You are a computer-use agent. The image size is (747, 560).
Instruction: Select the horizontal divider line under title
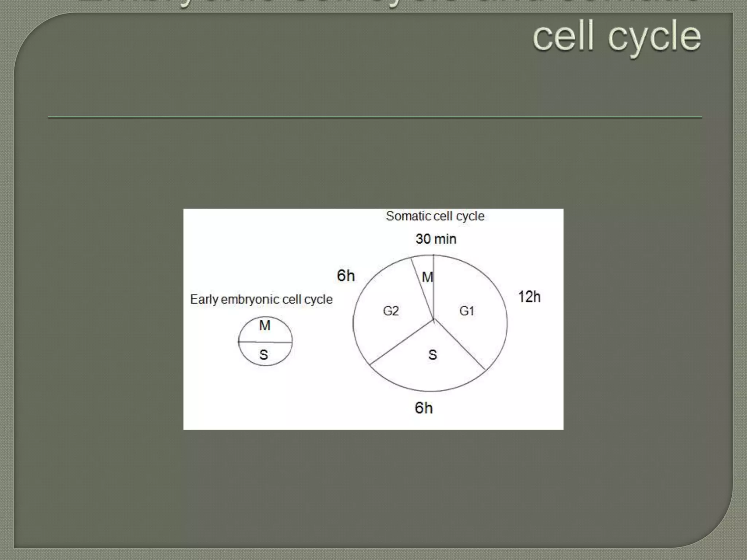(x=375, y=117)
